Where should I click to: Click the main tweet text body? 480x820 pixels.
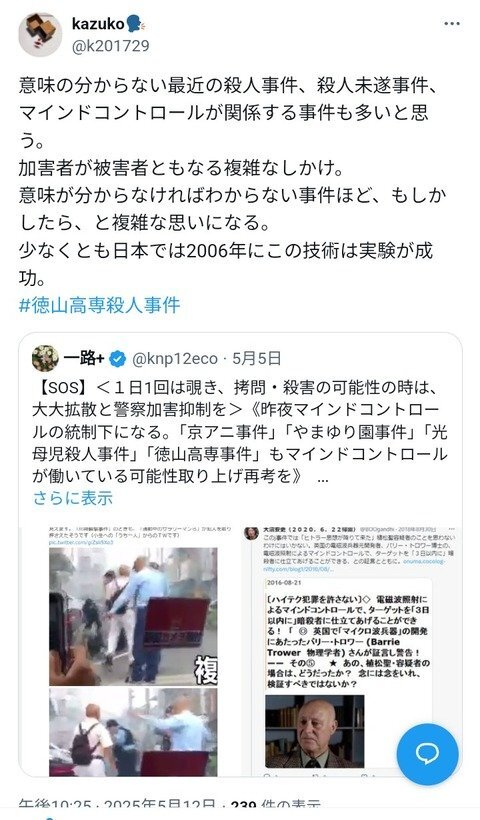233,181
